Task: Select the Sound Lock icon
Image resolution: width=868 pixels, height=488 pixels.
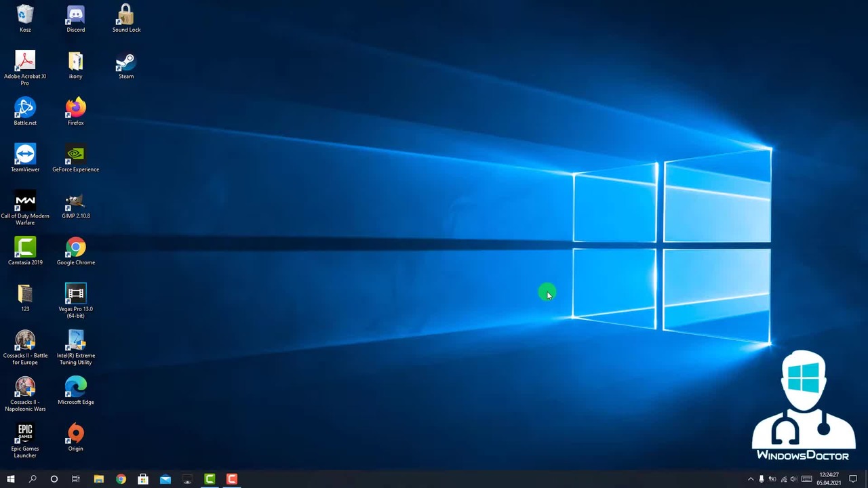Action: pos(126,19)
